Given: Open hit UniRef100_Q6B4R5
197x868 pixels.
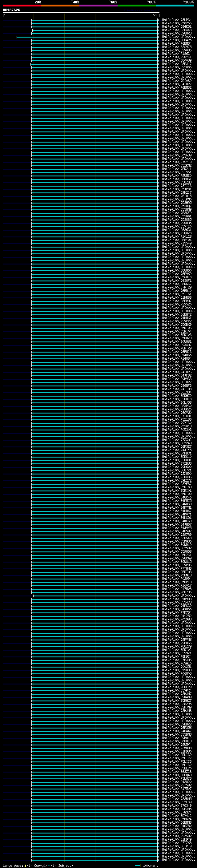Looking at the screenshot, I should [177, 40].
